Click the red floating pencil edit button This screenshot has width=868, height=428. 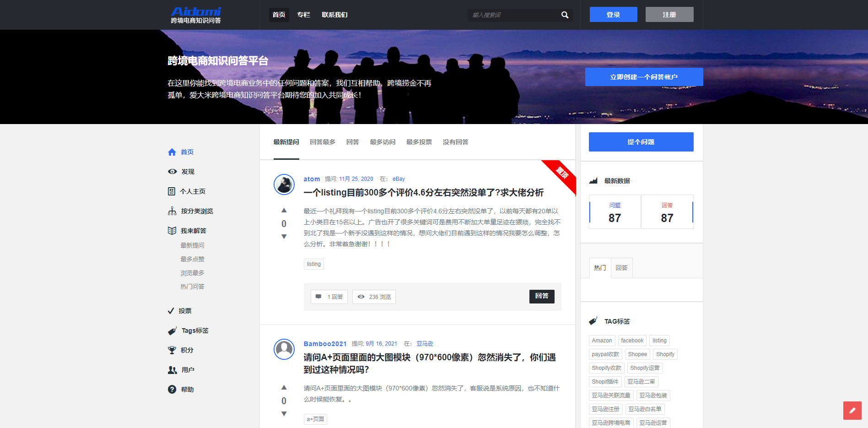coord(852,411)
